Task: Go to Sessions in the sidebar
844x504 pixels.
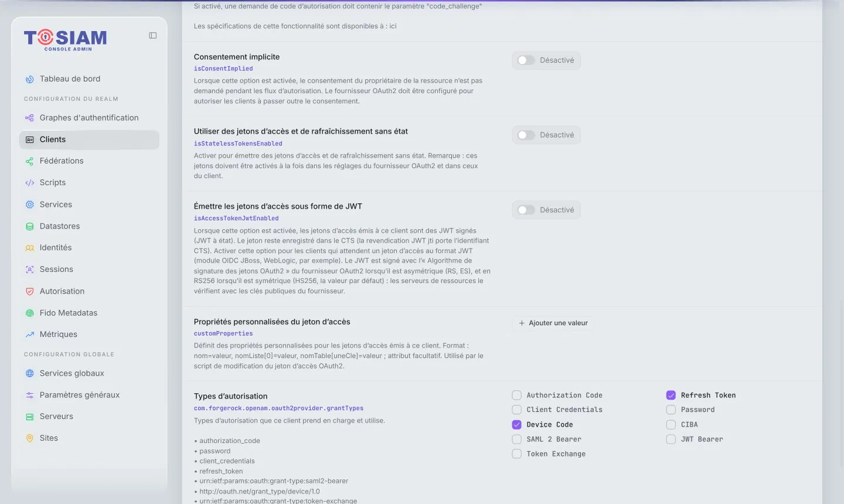Action: coord(89,270)
